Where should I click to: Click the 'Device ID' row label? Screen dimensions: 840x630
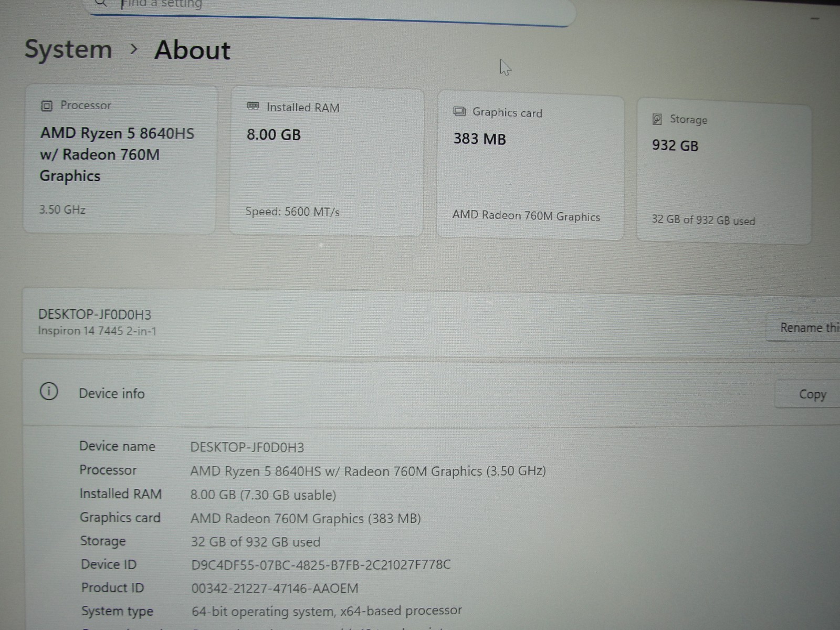pos(109,564)
